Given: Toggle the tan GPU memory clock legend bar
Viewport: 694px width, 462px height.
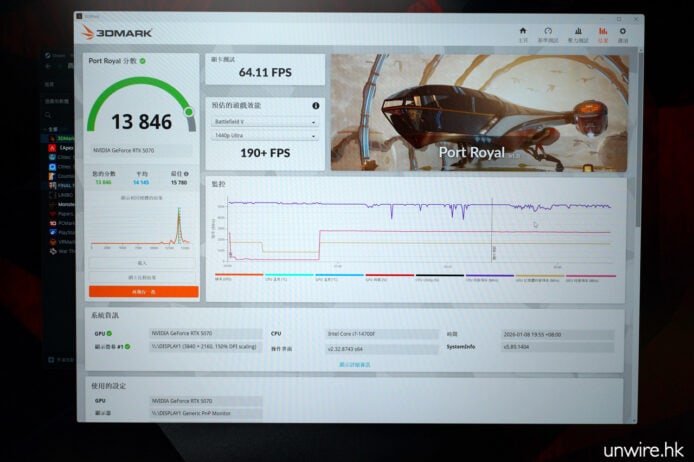Looking at the screenshot, I should [x=540, y=275].
